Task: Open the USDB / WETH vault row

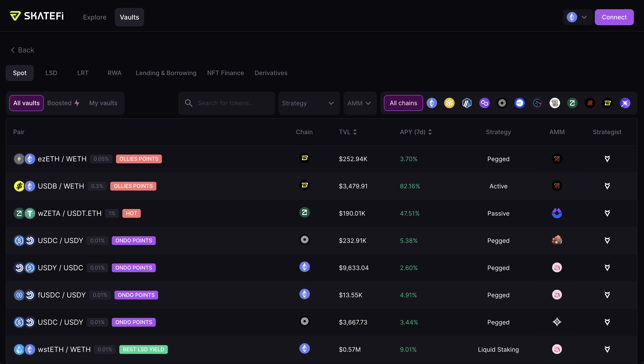Action: point(321,186)
